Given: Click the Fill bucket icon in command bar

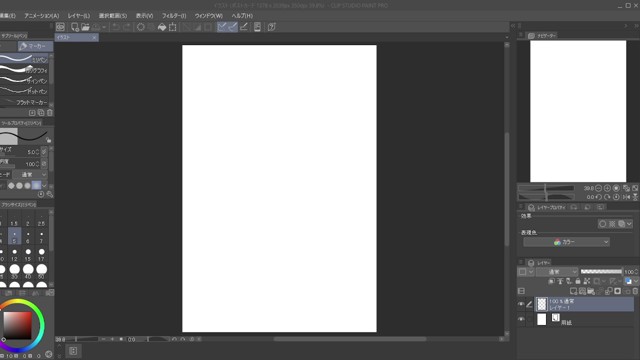Looking at the screenshot, I should coord(162,27).
